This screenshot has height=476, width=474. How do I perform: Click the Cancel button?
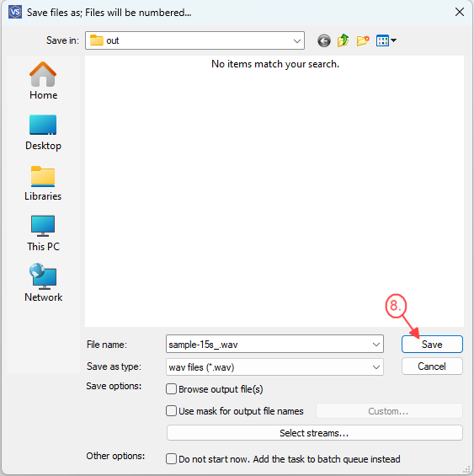tap(432, 366)
